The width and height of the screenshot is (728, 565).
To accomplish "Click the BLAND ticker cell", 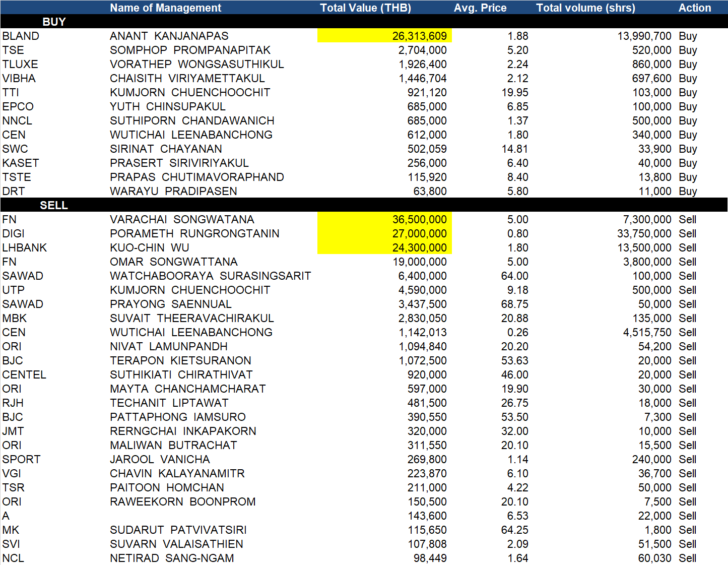I will point(21,36).
